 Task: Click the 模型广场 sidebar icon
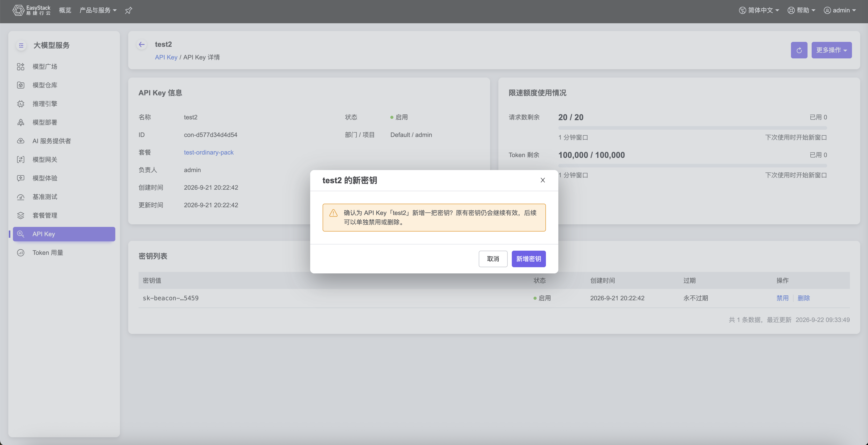tap(21, 67)
